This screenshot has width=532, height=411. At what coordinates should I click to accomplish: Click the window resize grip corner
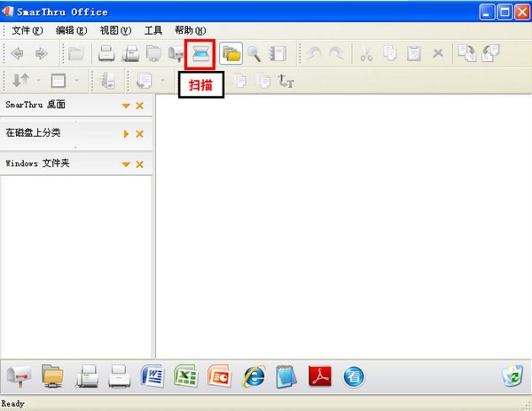[x=528, y=406]
